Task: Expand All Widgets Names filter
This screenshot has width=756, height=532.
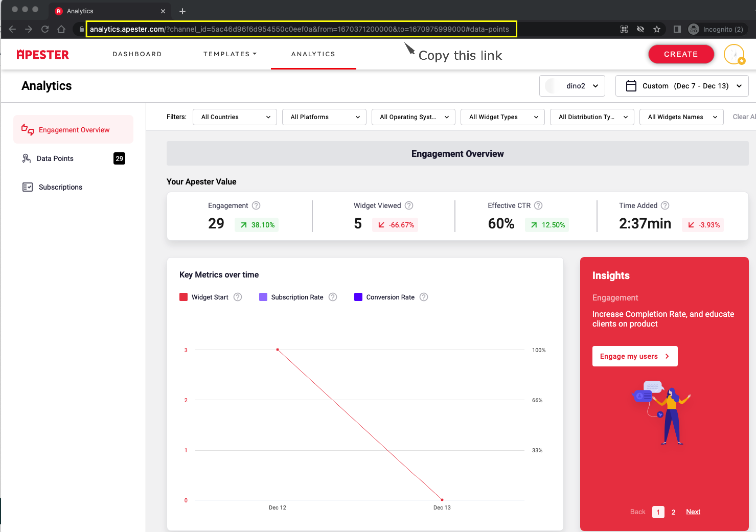Action: 681,117
